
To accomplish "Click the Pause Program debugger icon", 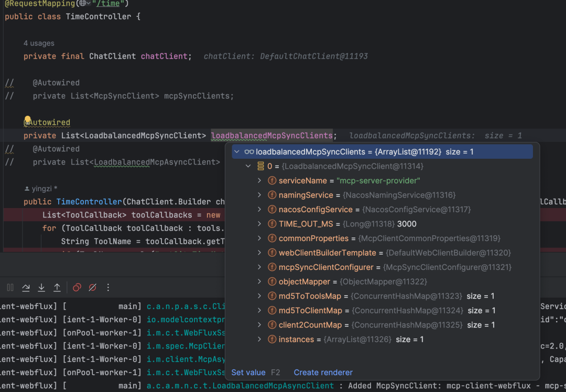I will pos(10,287).
